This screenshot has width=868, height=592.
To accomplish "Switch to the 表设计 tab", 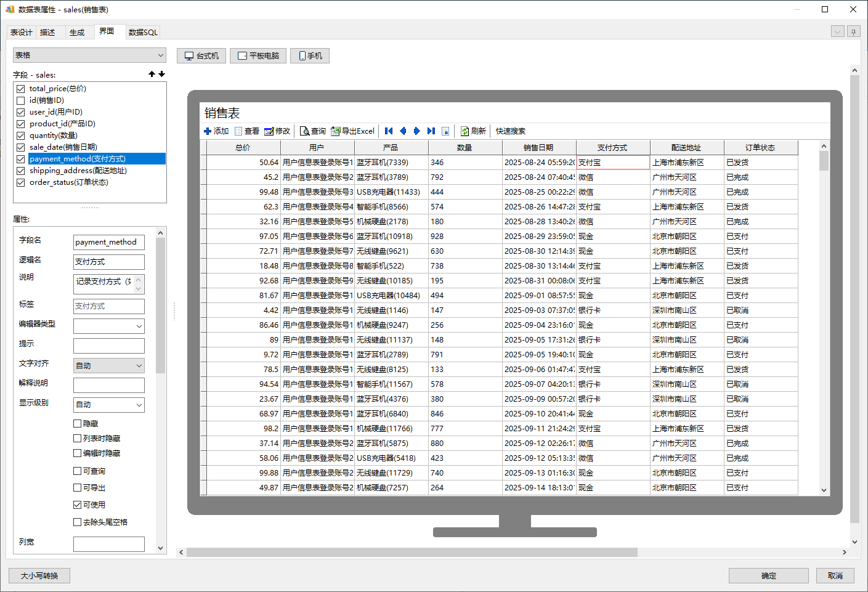I will pos(22,33).
